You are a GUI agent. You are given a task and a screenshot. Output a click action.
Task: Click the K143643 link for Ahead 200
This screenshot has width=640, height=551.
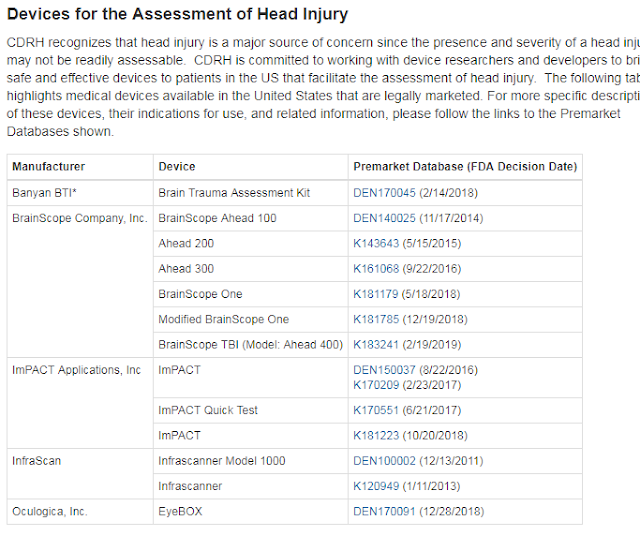376,243
